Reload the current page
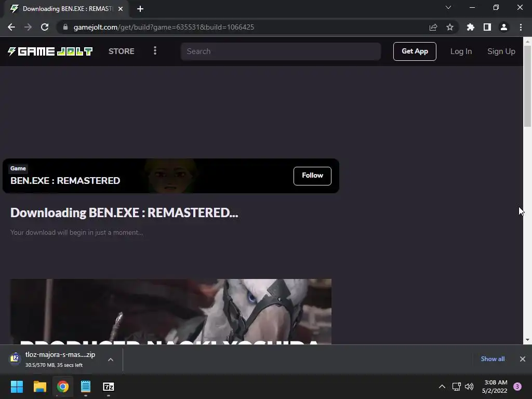Image resolution: width=532 pixels, height=399 pixels. pyautogui.click(x=45, y=27)
